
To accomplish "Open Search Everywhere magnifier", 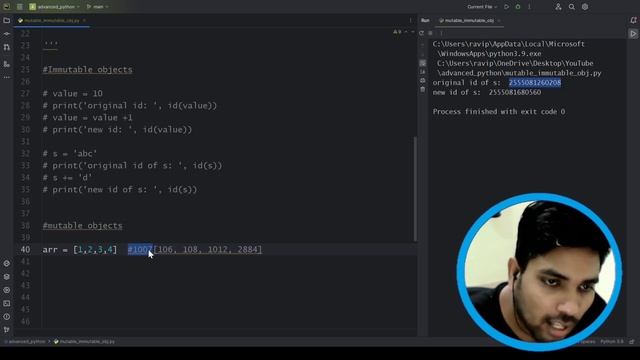I will (571, 7).
